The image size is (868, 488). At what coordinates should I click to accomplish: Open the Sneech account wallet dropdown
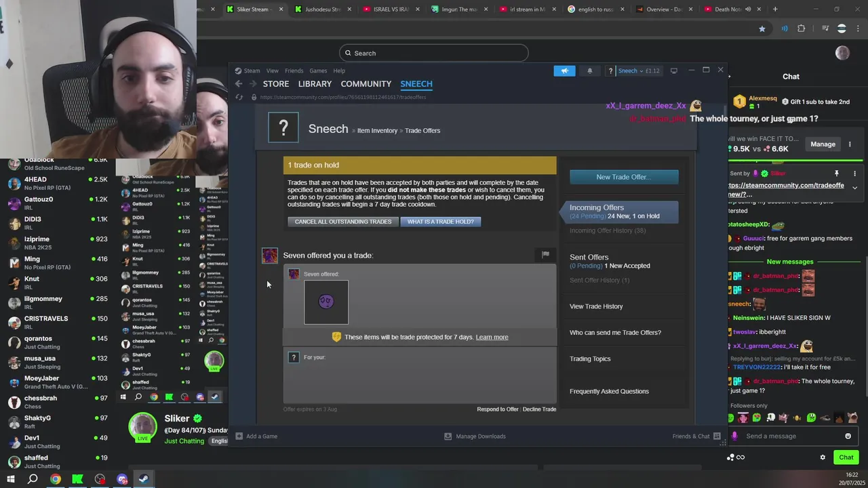[x=639, y=70]
